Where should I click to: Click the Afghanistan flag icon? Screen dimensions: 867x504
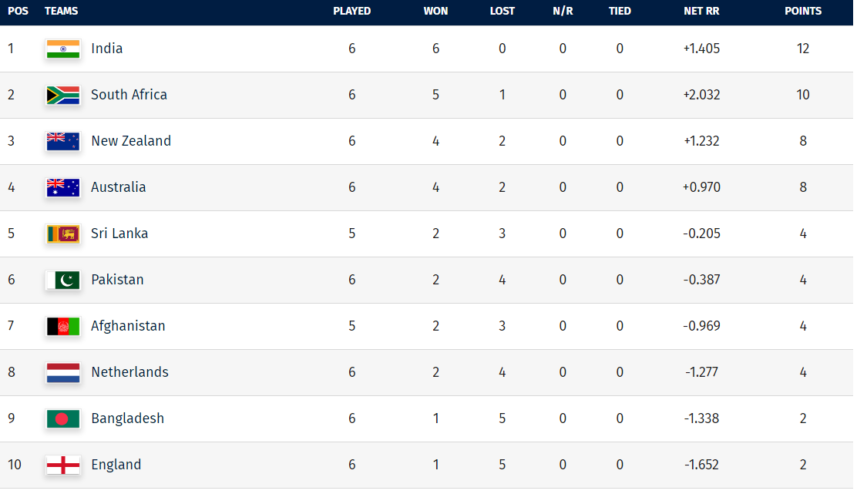[x=62, y=326]
